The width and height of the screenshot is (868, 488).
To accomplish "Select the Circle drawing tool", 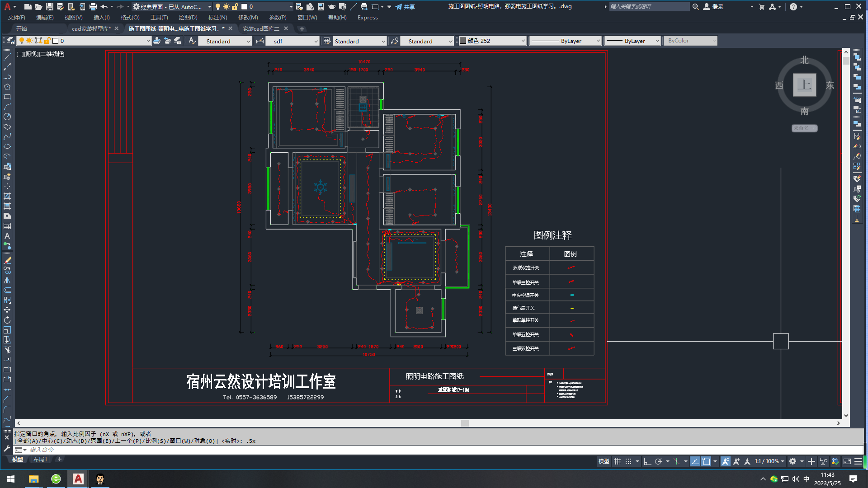I will click(x=7, y=117).
